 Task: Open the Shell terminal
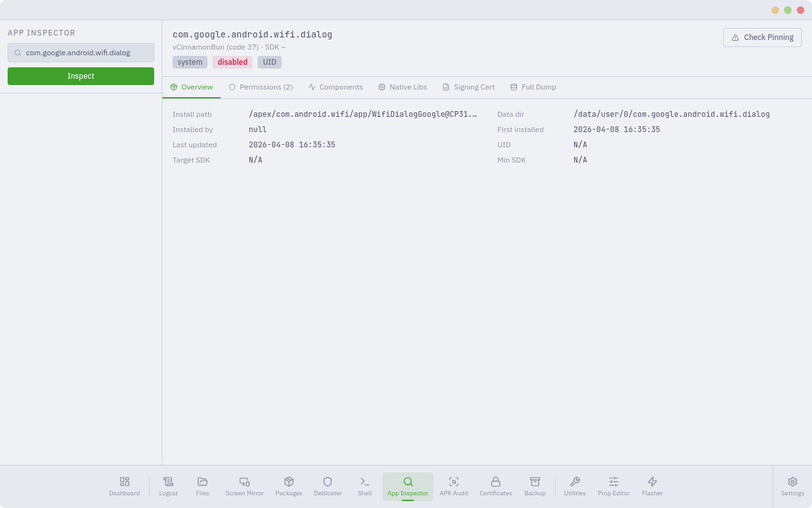point(365,486)
